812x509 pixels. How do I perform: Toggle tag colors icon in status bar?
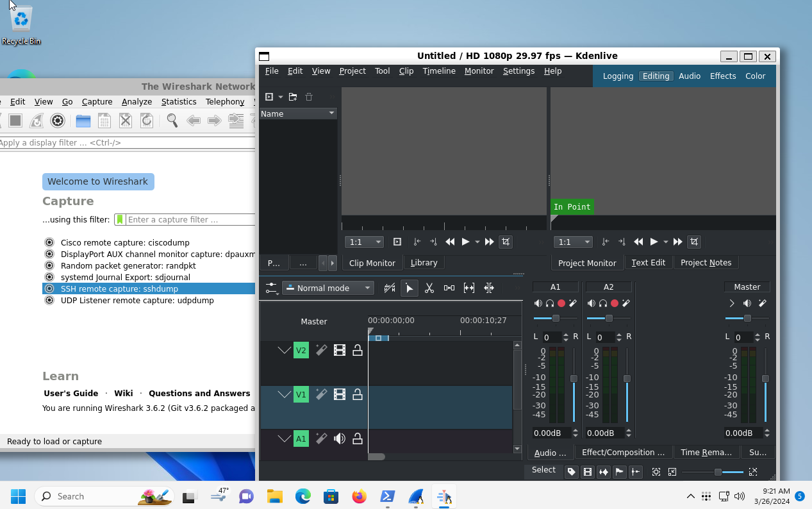(572, 472)
